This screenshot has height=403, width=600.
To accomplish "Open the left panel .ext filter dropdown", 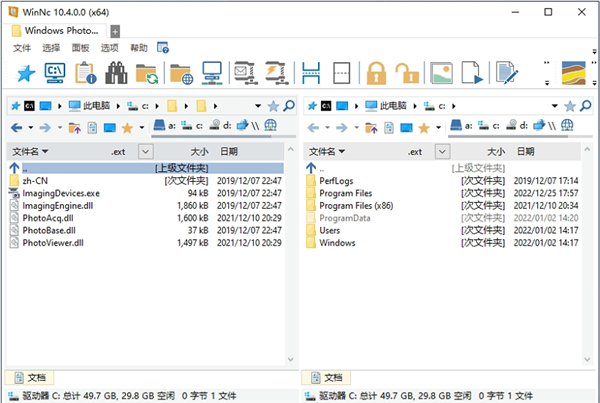I will [x=145, y=152].
